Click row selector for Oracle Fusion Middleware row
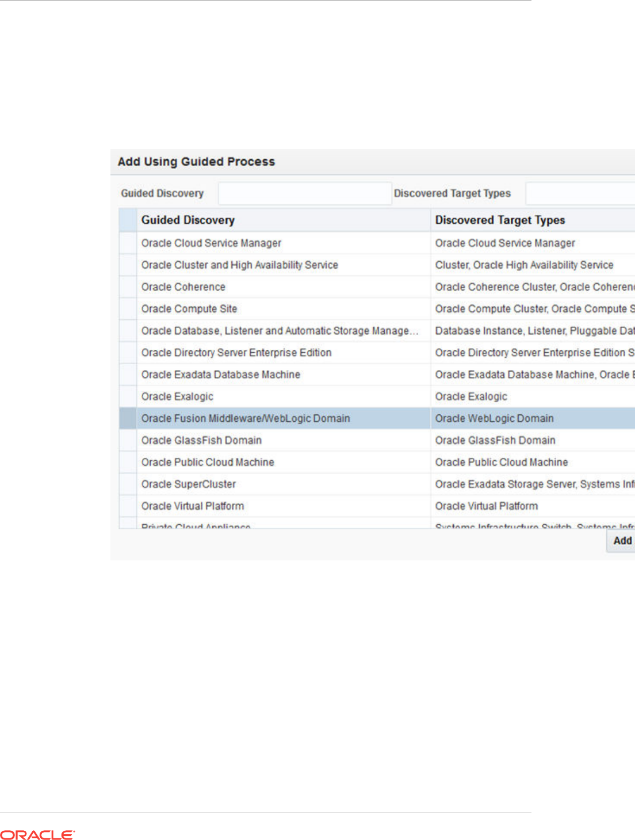Screen dimensions: 635x840 (x=128, y=418)
